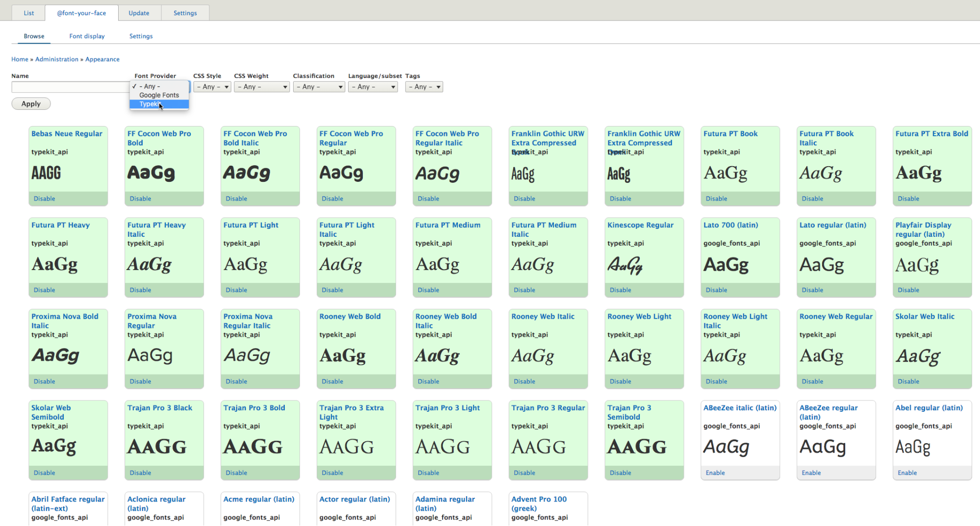The image size is (980, 526).
Task: Disable Skolar Web Semibold font
Action: [44, 473]
